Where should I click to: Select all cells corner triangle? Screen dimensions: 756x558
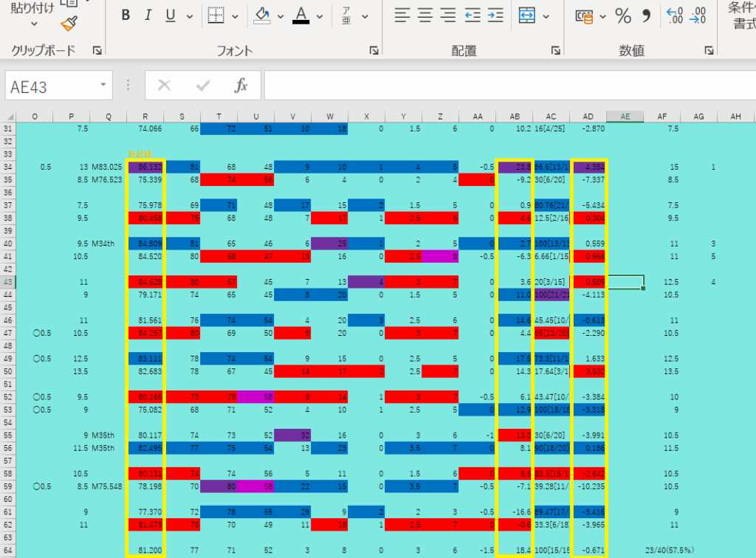pyautogui.click(x=9, y=117)
